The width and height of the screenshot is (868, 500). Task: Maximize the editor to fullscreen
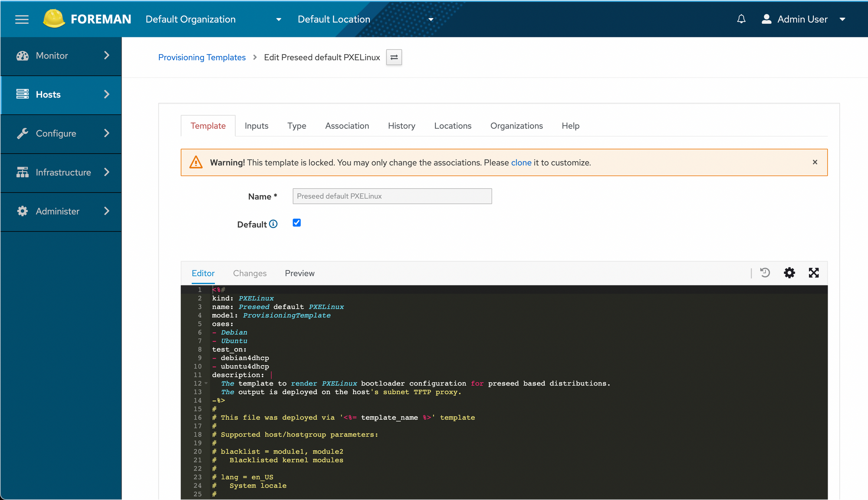click(814, 273)
